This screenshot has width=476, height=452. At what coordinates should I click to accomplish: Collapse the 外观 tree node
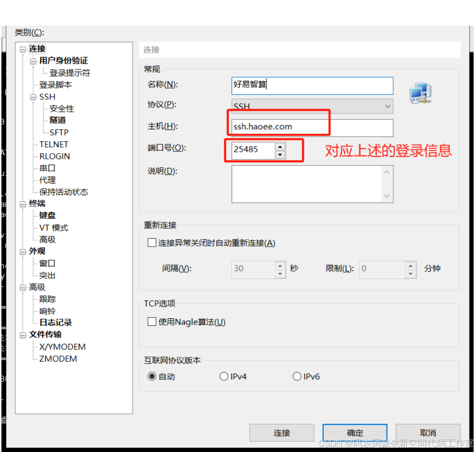tap(23, 252)
